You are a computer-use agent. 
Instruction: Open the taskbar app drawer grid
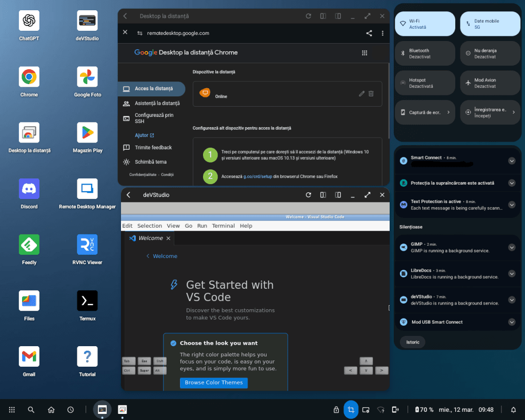pyautogui.click(x=12, y=410)
